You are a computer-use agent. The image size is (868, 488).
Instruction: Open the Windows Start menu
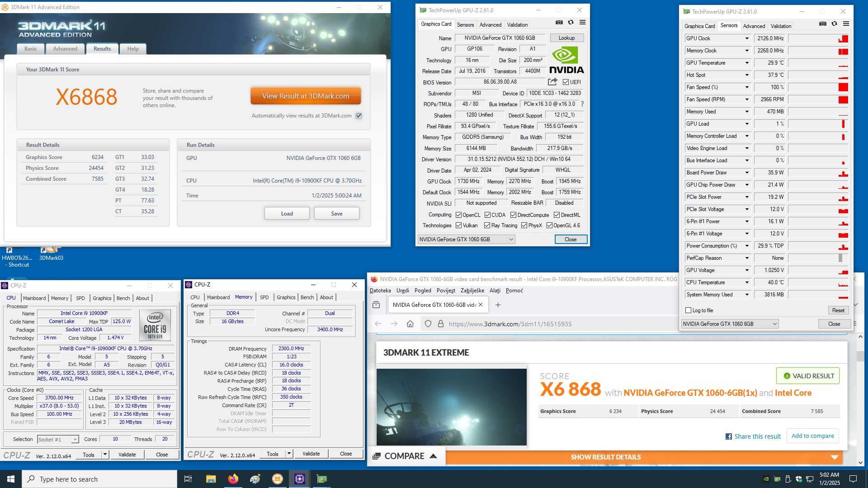[x=11, y=479]
